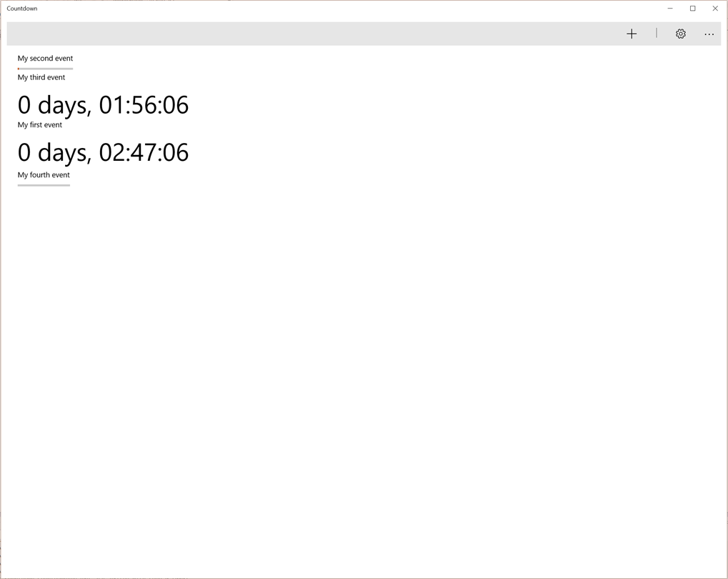Click the vertical separator in the command bar
728x579 pixels.
coord(657,34)
